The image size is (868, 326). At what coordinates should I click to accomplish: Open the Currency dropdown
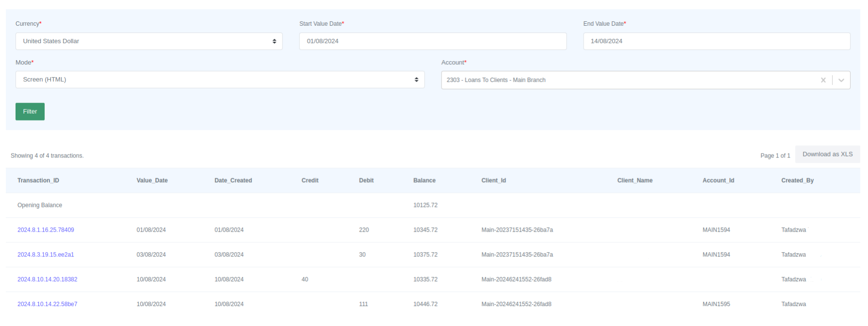(149, 41)
